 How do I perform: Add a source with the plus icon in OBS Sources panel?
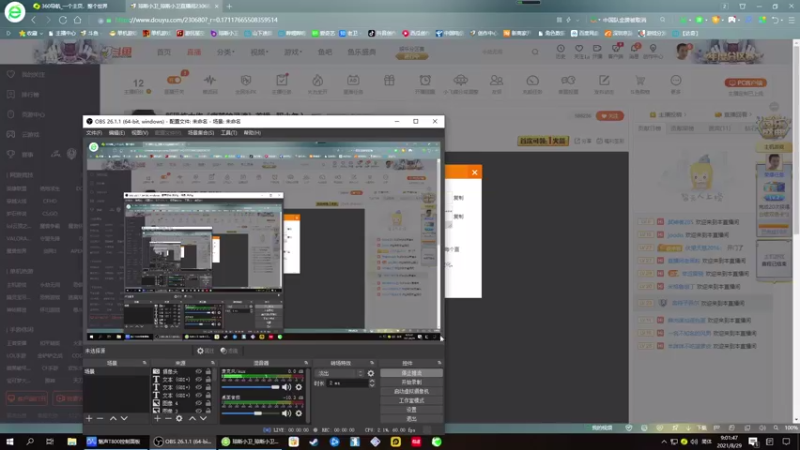[x=157, y=418]
